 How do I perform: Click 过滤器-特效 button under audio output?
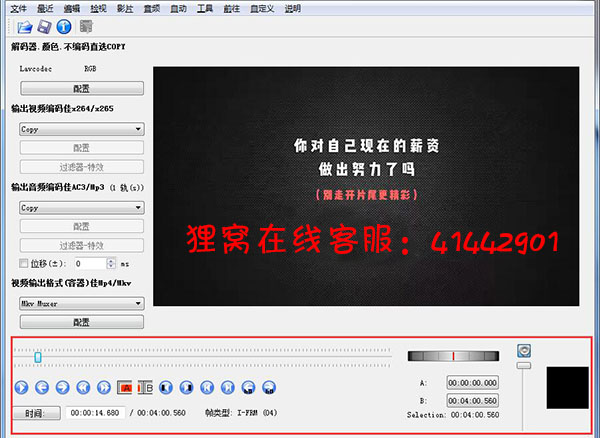pyautogui.click(x=82, y=245)
